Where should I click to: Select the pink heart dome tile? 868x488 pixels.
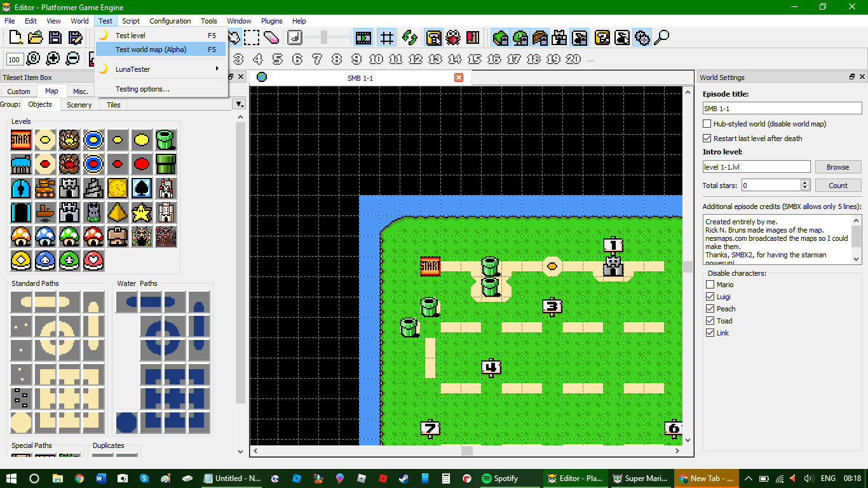[93, 261]
